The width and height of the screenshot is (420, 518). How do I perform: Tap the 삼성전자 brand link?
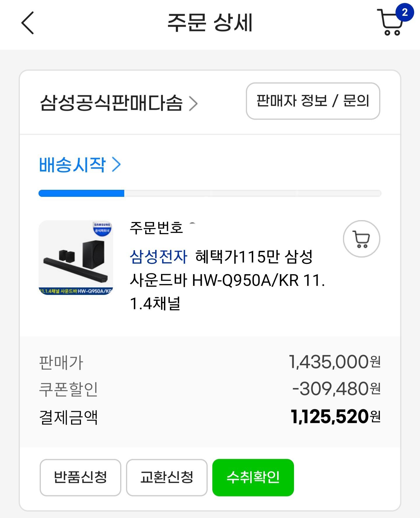click(158, 257)
